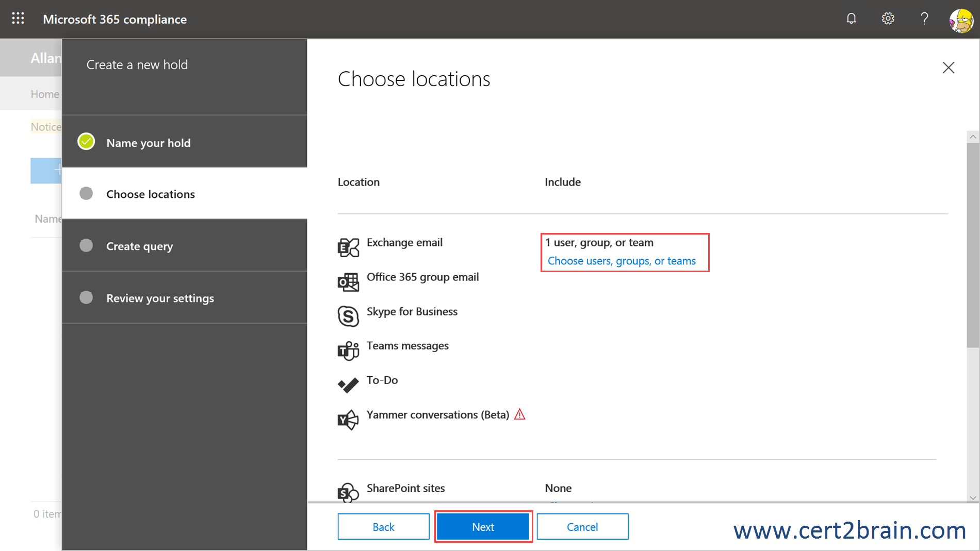The height and width of the screenshot is (551, 980).
Task: Open help question mark
Action: pos(924,19)
